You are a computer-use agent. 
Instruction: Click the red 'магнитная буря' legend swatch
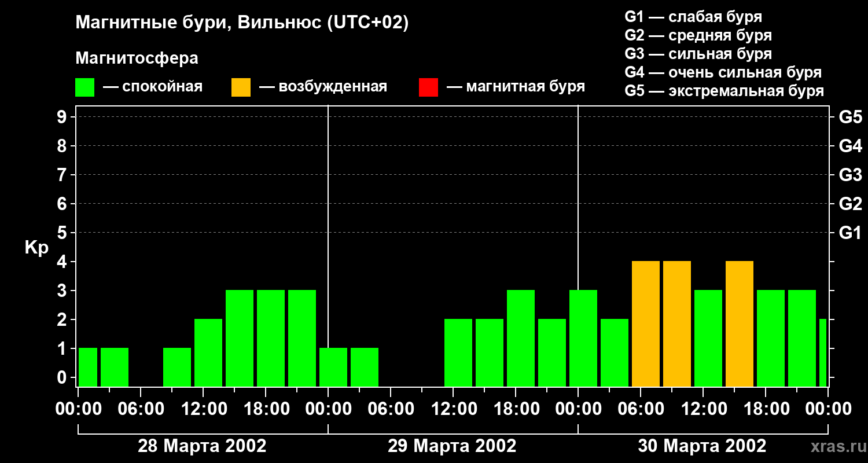pyautogui.click(x=428, y=87)
